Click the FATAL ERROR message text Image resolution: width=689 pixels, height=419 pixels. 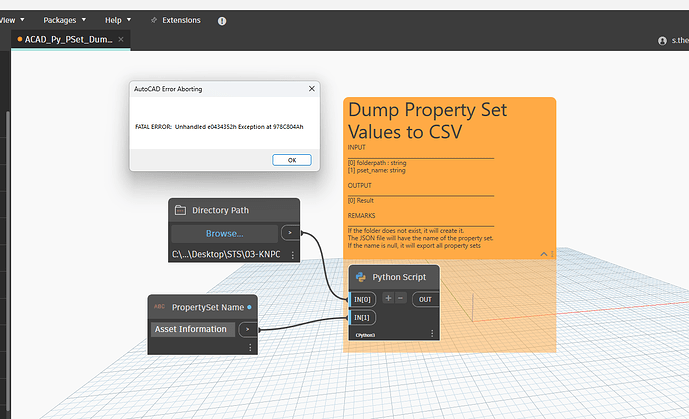tap(219, 126)
